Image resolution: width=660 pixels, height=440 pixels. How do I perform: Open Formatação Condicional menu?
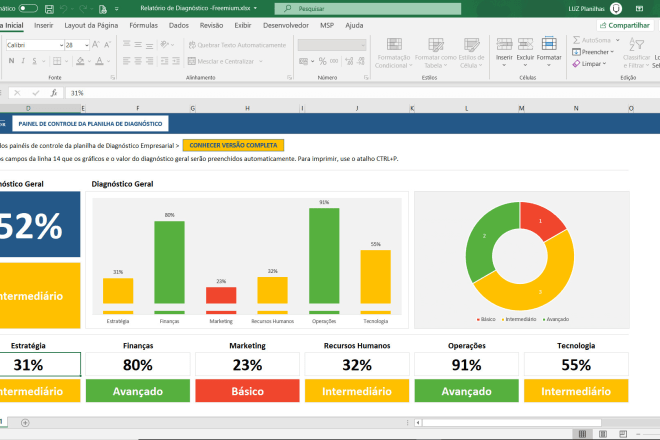pyautogui.click(x=394, y=53)
